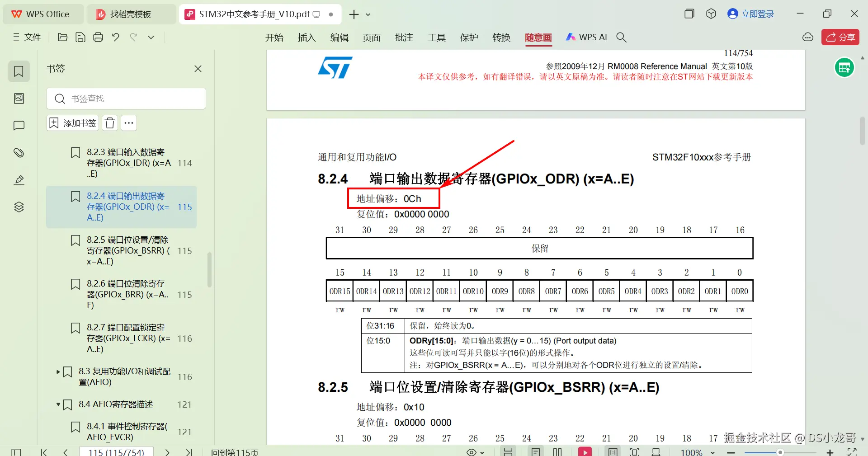Open the WPS AI assistant
This screenshot has width=868, height=456.
point(586,37)
